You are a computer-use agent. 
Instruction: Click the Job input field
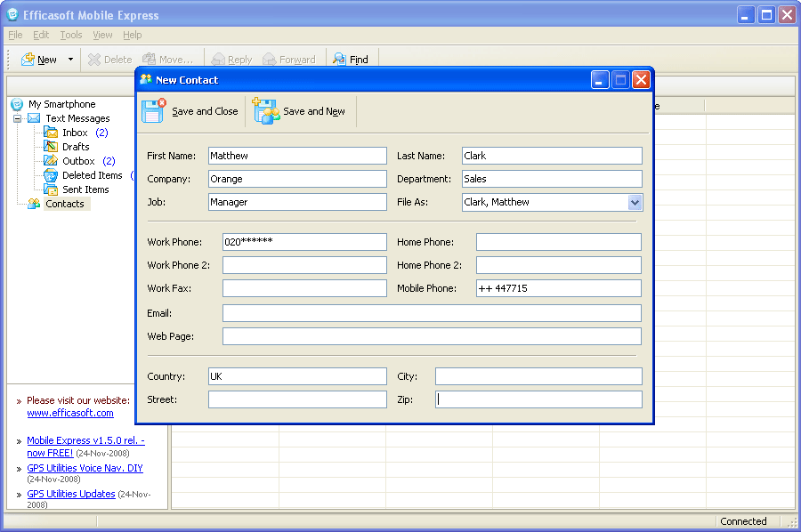[x=297, y=202]
